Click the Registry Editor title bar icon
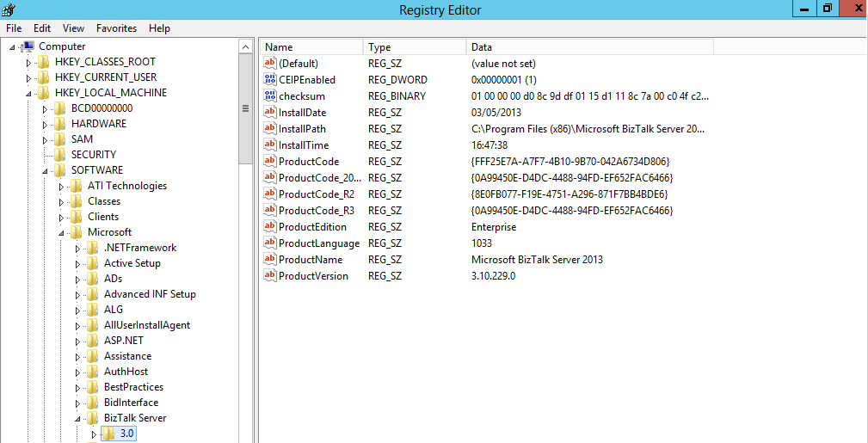This screenshot has width=868, height=443. point(9,9)
